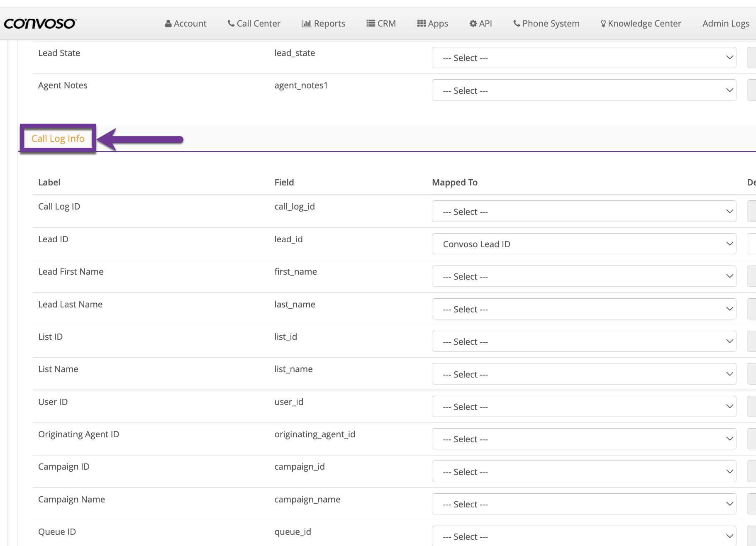Open the Originating Agent ID dropdown

[x=584, y=439]
